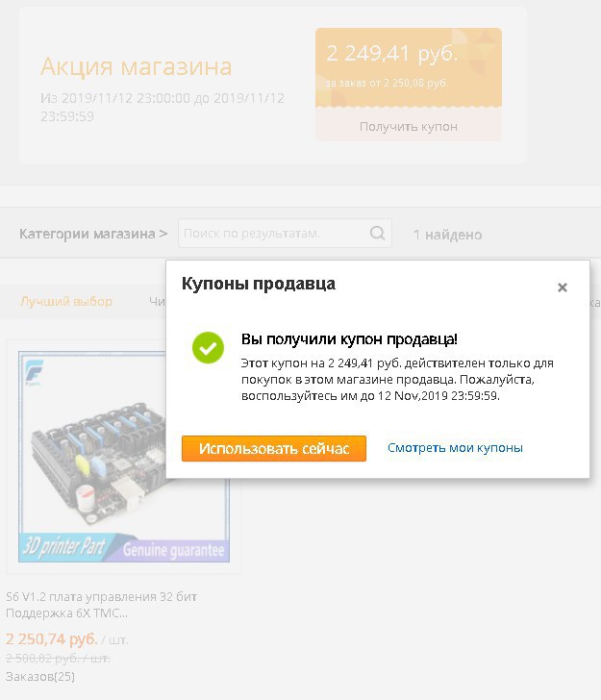Click the magnifier search icon
Screen dimensions: 601x700
tap(377, 233)
